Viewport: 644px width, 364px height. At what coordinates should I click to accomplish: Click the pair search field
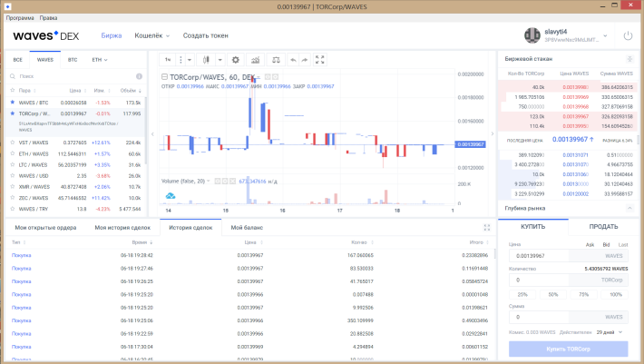pos(76,76)
